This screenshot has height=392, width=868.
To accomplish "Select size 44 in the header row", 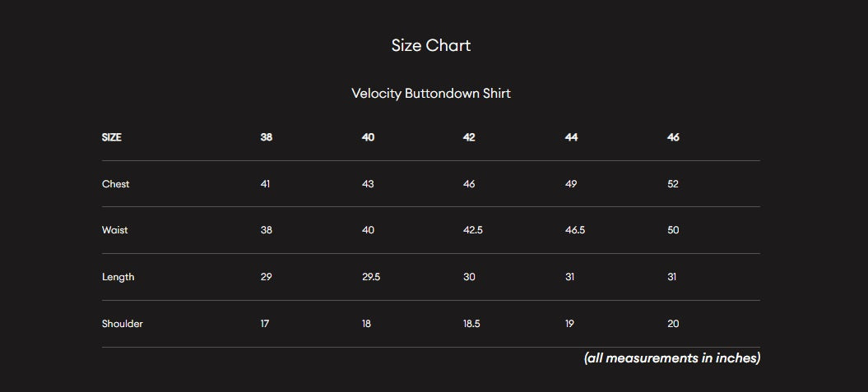I will pos(571,137).
